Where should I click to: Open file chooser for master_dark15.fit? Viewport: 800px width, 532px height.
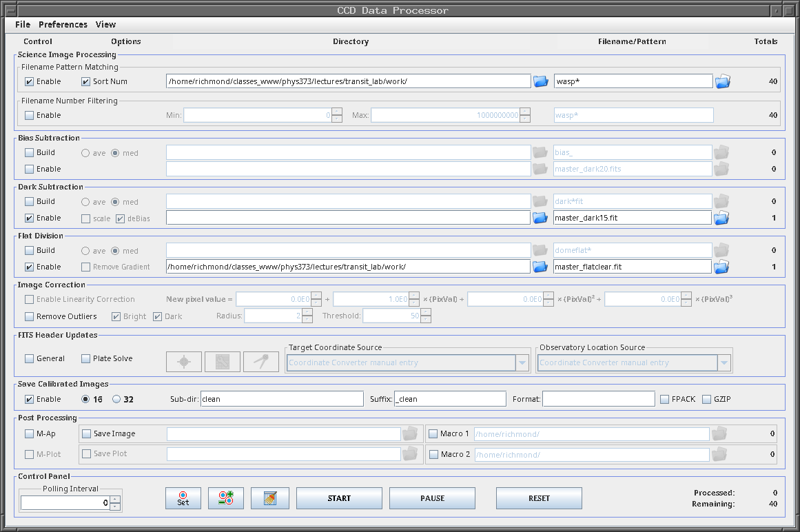[x=722, y=218]
